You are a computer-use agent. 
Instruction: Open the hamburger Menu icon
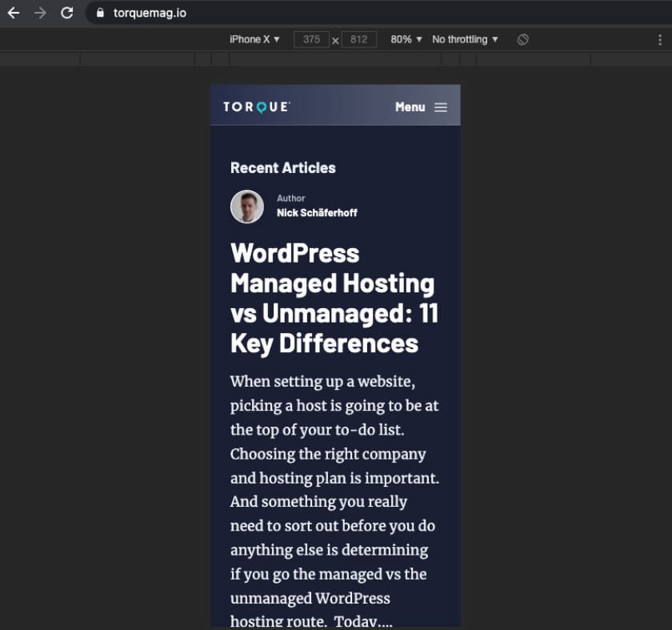point(441,107)
